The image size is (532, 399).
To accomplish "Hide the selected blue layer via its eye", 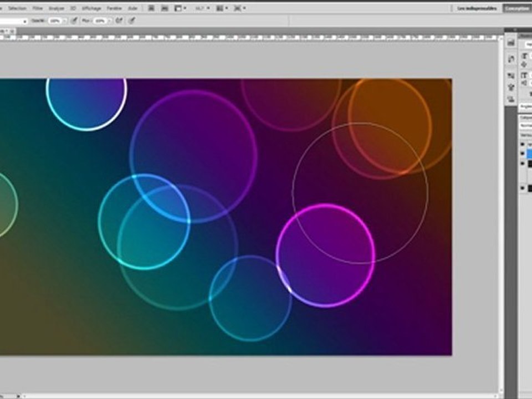I will 523,154.
